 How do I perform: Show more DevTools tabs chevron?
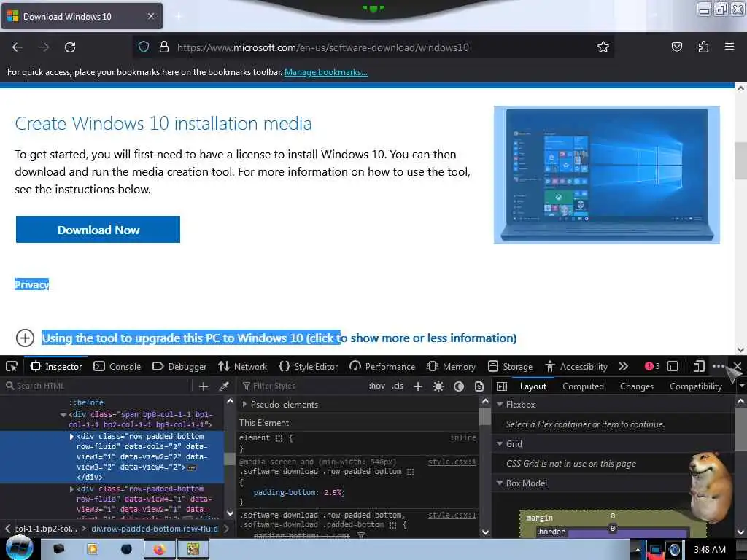point(623,366)
